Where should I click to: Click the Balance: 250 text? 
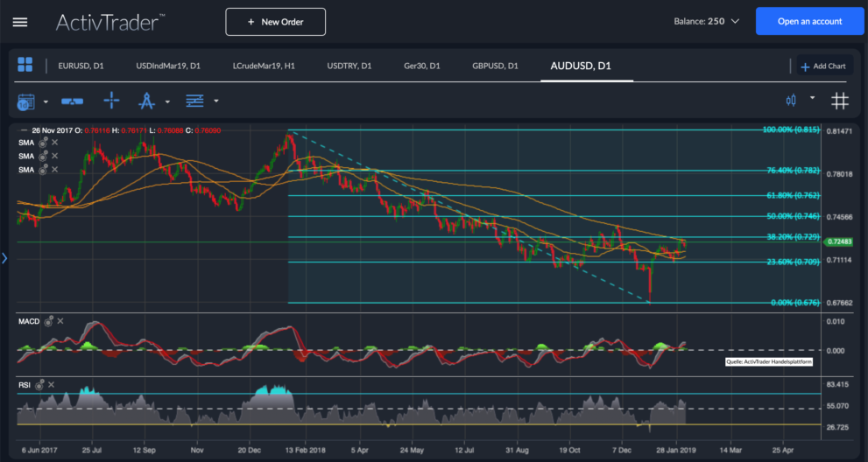point(699,22)
